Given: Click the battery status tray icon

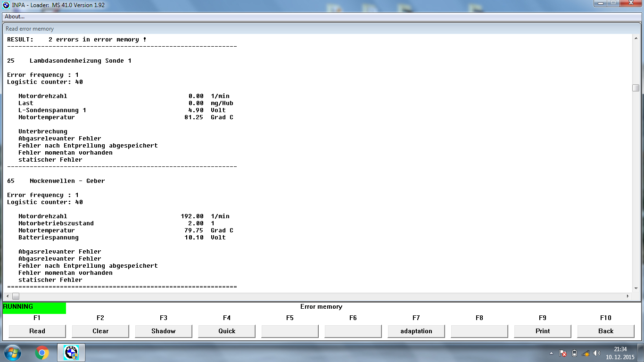Looking at the screenshot, I should pyautogui.click(x=574, y=353).
